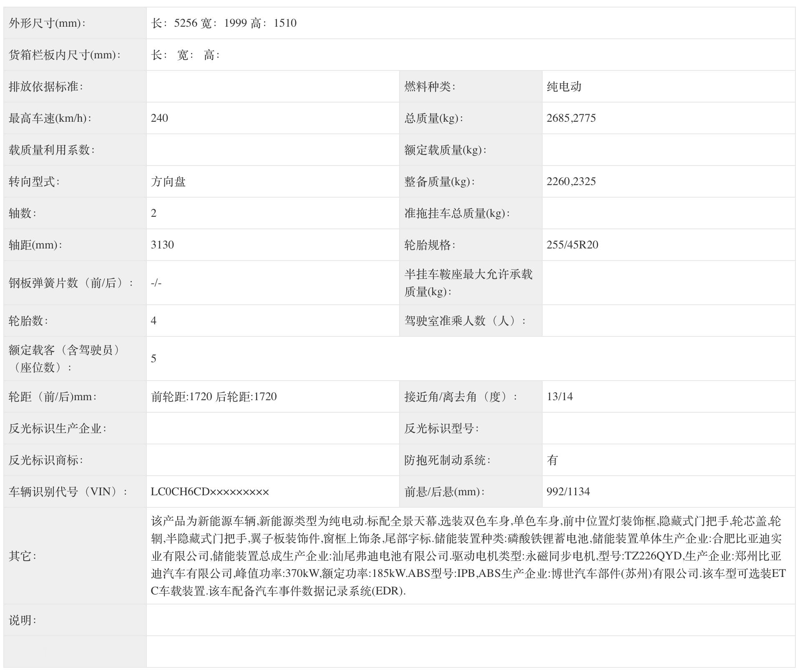800x672 pixels.
Task: Click the 总质量(kg) label
Action: coord(433,118)
